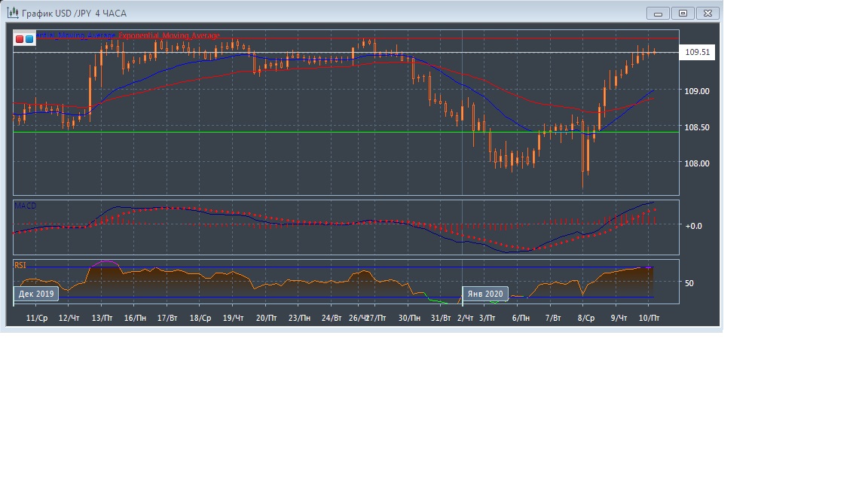
Task: Click the MACD indicator label
Action: pyautogui.click(x=25, y=206)
